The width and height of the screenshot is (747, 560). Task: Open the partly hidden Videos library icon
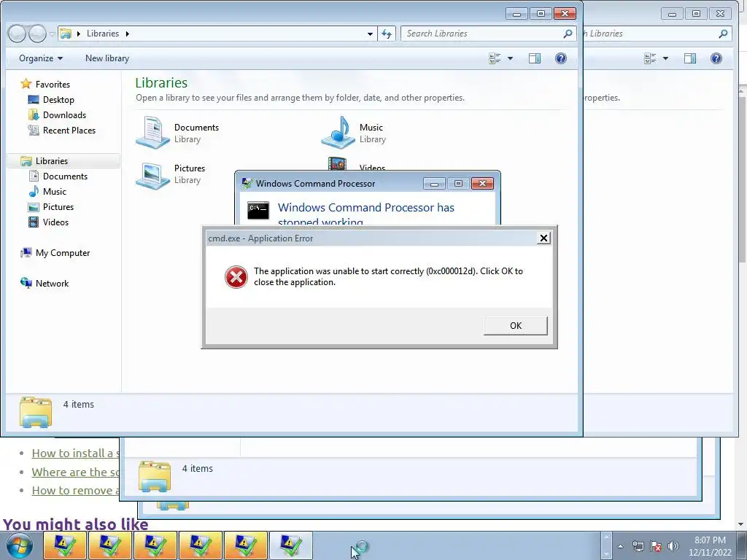pos(338,164)
